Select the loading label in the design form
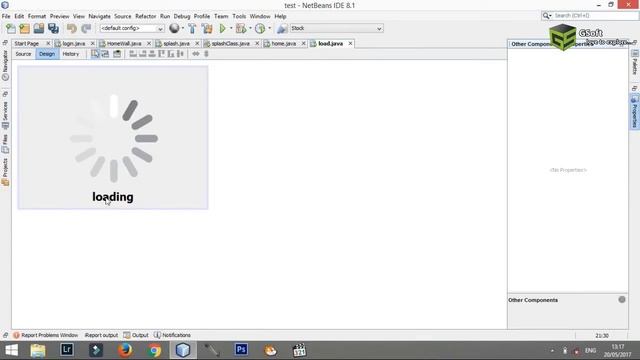Viewport: 640px width, 360px height. tap(113, 197)
